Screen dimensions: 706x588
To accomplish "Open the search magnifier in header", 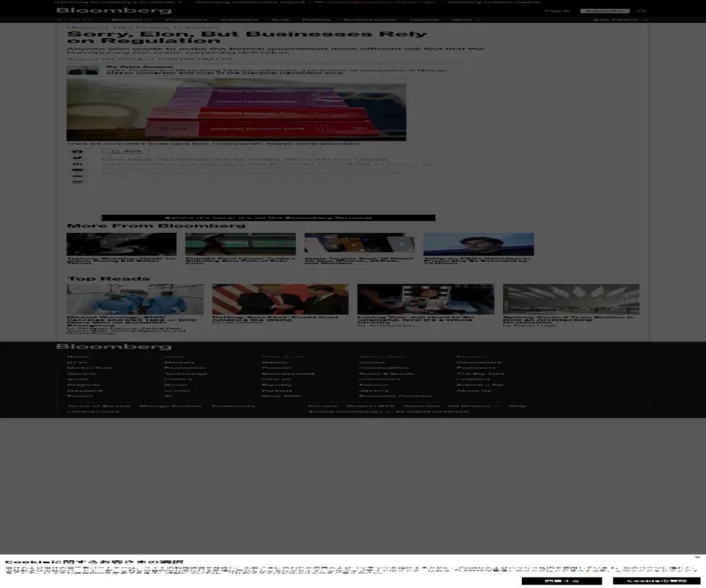I will [642, 11].
